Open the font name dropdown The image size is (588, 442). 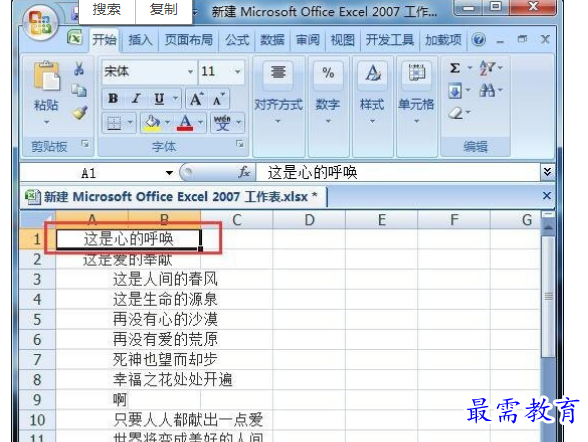(x=190, y=71)
